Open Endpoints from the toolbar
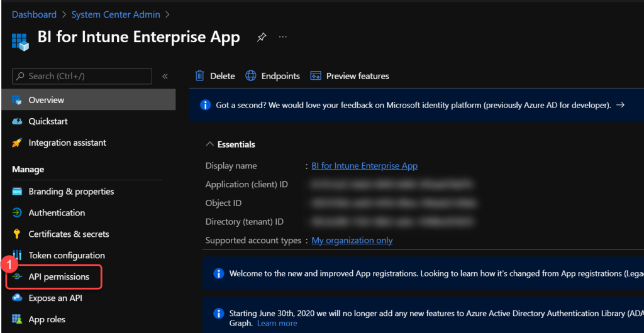The width and height of the screenshot is (644, 333). pyautogui.click(x=272, y=76)
